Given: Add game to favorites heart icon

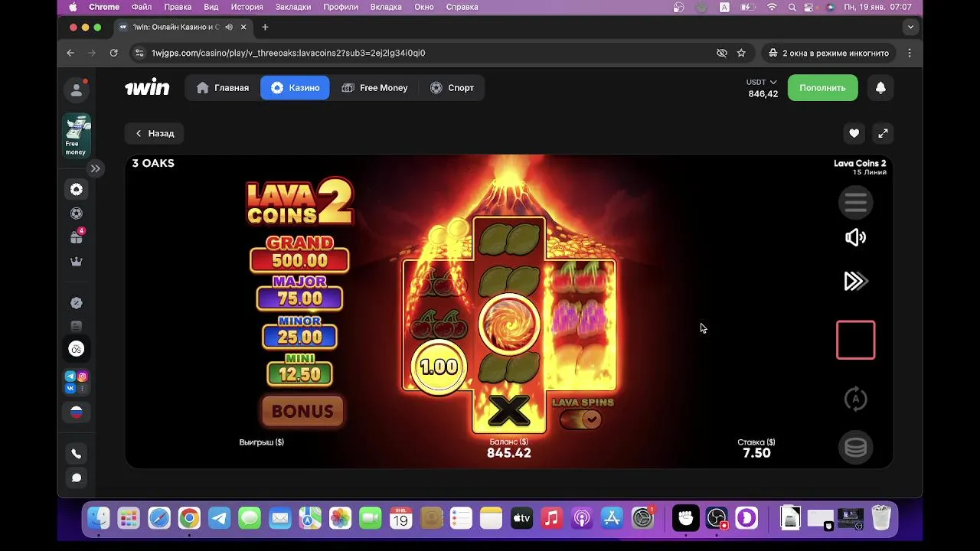Looking at the screenshot, I should pyautogui.click(x=854, y=133).
